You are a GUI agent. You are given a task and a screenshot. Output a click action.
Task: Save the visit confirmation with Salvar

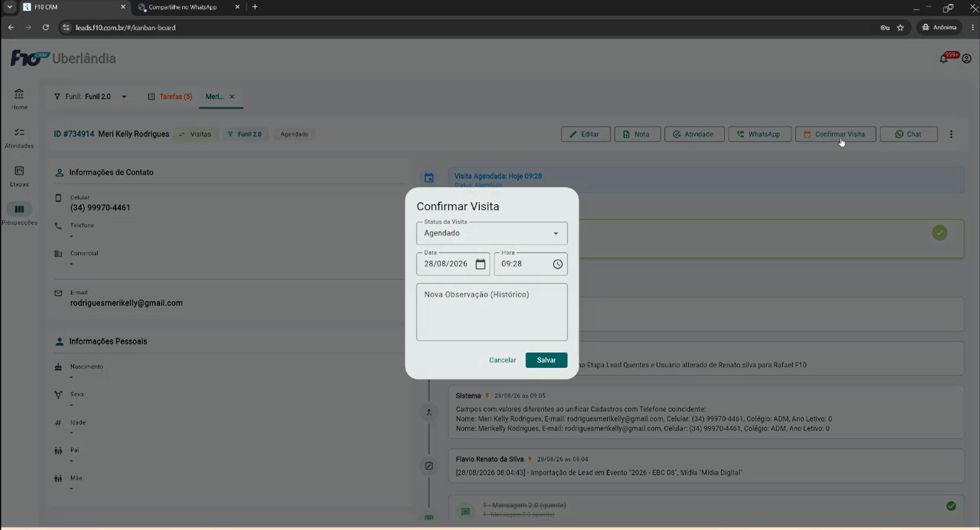pyautogui.click(x=546, y=360)
